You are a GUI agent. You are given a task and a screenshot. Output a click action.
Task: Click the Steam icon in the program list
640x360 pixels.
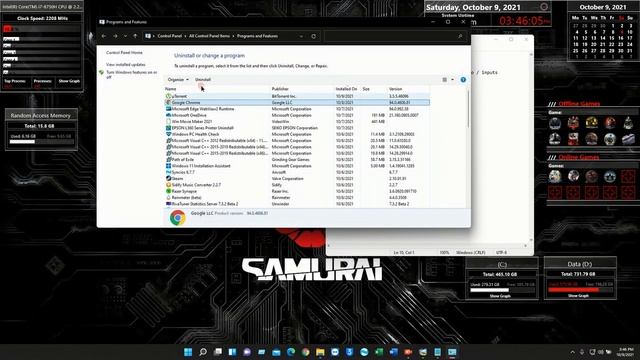click(168, 178)
